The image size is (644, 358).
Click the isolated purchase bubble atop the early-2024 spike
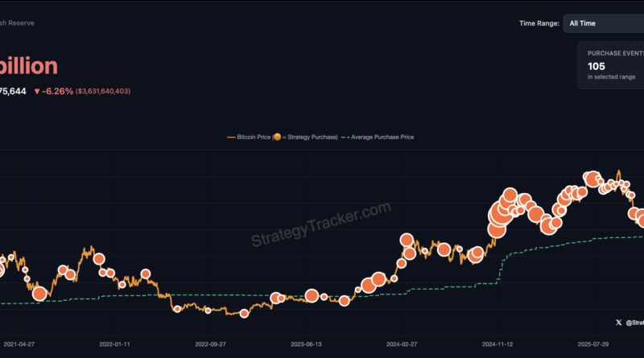(407, 240)
